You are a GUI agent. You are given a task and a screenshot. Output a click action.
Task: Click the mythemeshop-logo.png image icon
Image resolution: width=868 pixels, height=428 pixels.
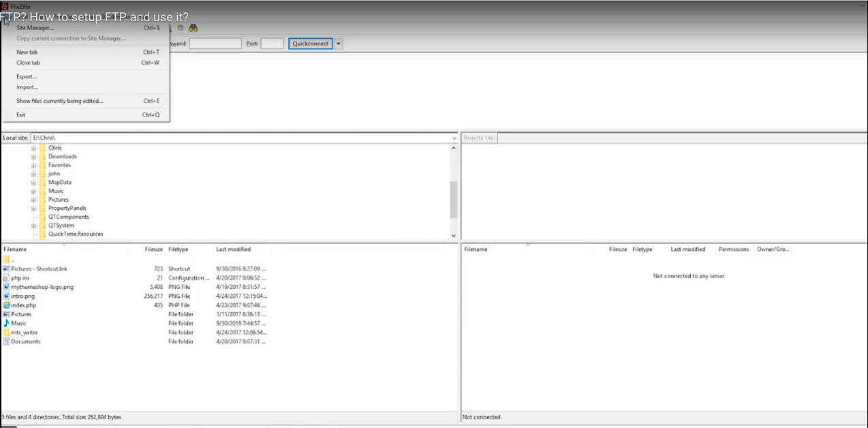point(7,287)
